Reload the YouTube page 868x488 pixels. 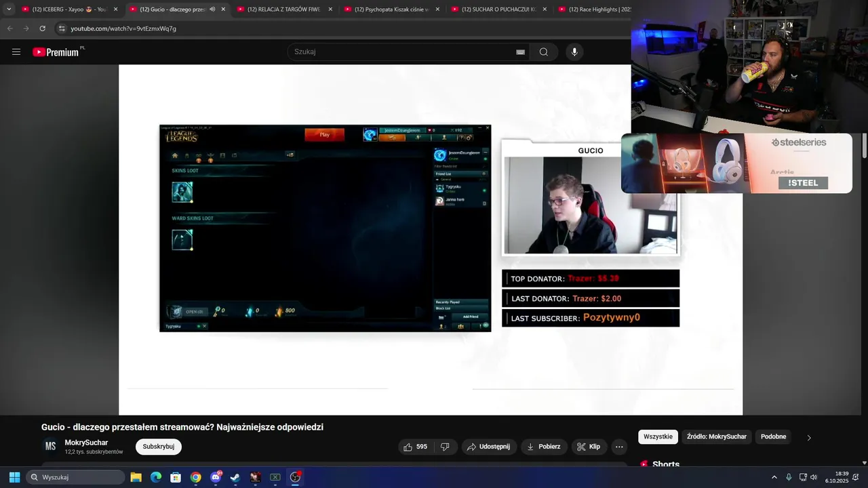(x=42, y=28)
